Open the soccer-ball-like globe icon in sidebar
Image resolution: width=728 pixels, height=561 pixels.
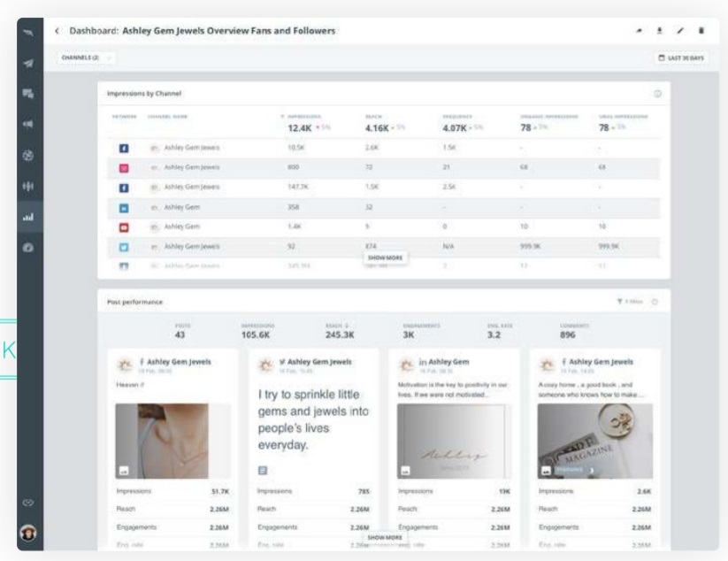click(x=28, y=156)
